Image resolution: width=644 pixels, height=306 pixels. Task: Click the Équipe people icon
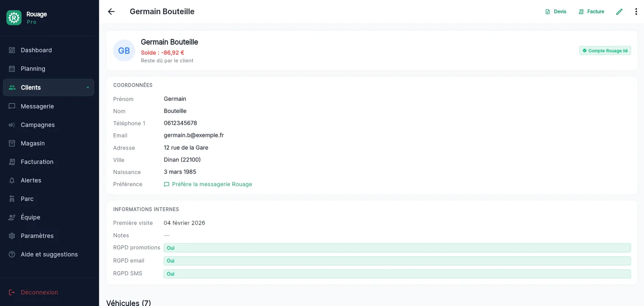(x=12, y=217)
